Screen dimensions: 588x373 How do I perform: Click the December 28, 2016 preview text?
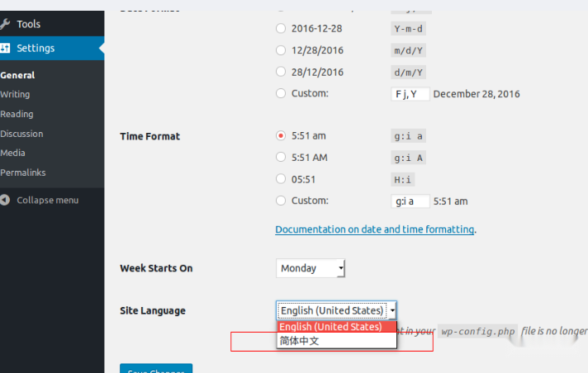477,94
